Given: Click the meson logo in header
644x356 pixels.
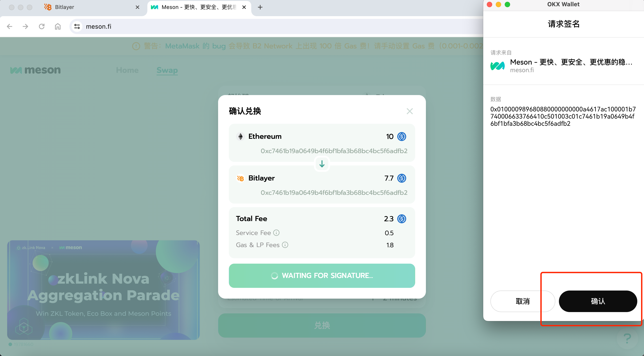Looking at the screenshot, I should (x=35, y=70).
